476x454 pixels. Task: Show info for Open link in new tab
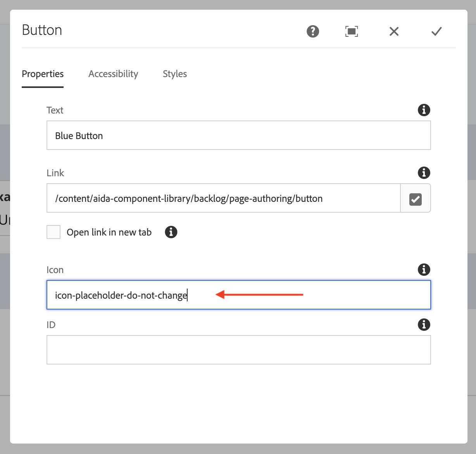click(171, 232)
